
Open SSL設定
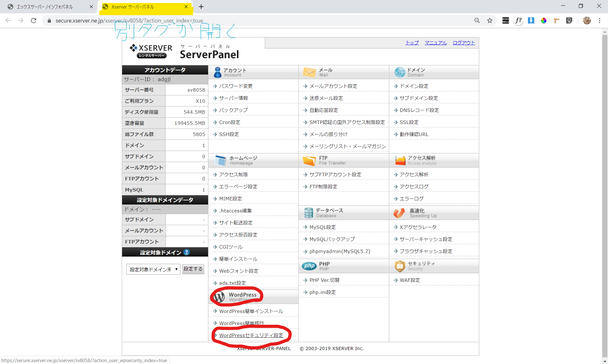(x=409, y=122)
